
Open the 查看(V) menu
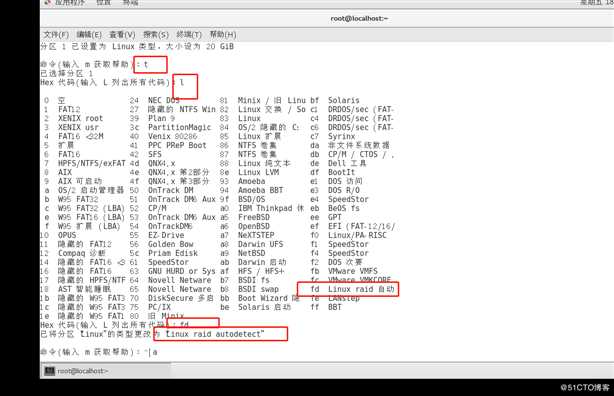click(122, 34)
